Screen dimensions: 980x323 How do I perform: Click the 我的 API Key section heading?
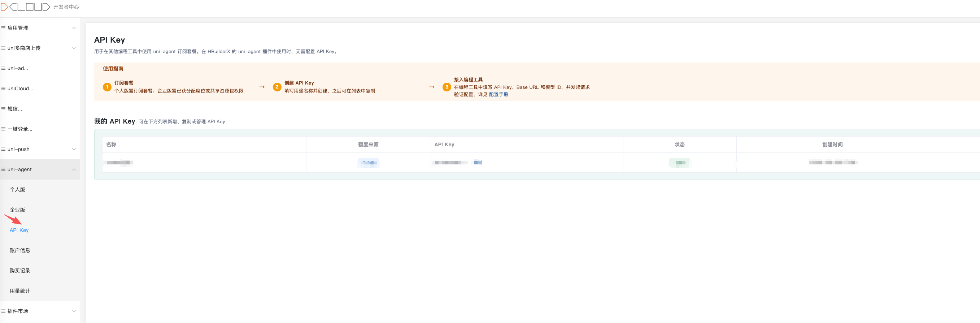(114, 121)
